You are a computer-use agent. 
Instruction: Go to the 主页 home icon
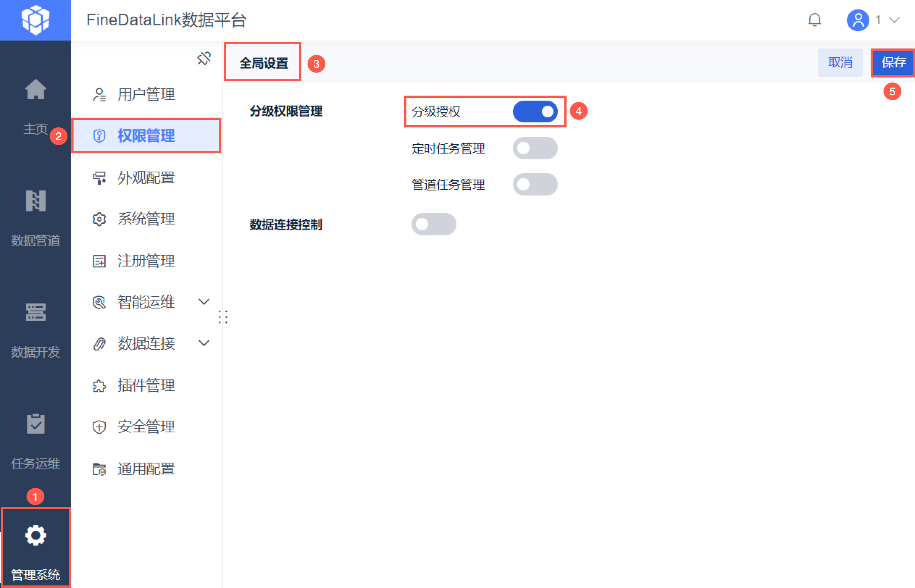35,90
